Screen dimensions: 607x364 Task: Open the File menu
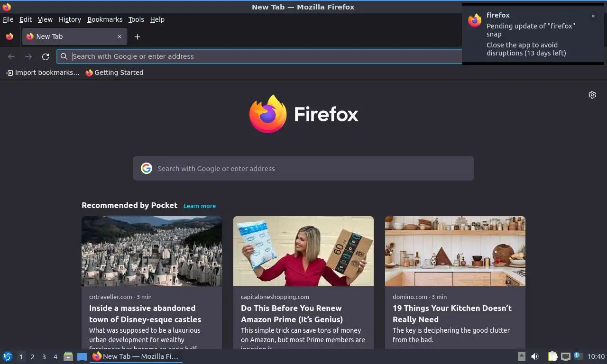[x=8, y=19]
